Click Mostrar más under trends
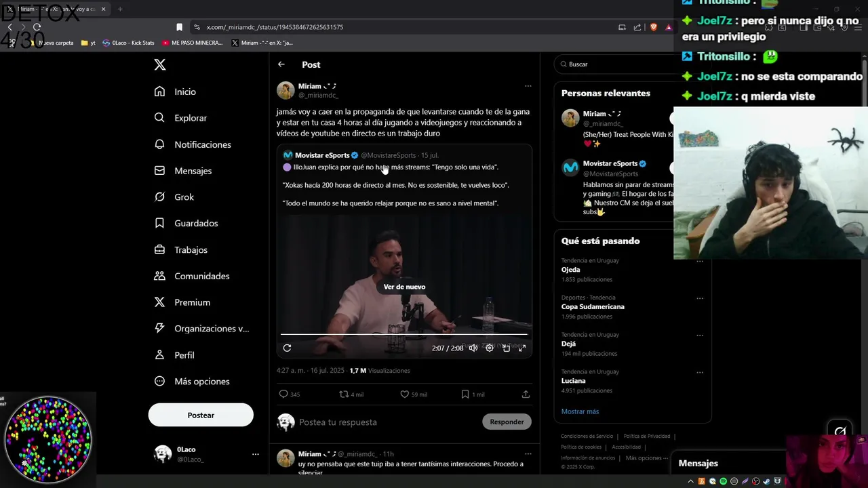 pyautogui.click(x=580, y=411)
